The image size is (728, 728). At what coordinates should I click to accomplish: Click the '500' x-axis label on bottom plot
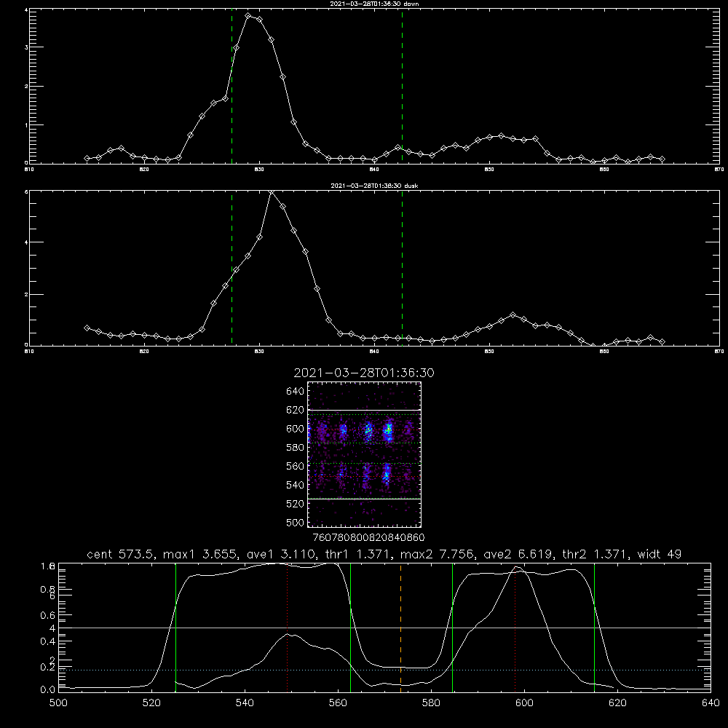(x=58, y=703)
